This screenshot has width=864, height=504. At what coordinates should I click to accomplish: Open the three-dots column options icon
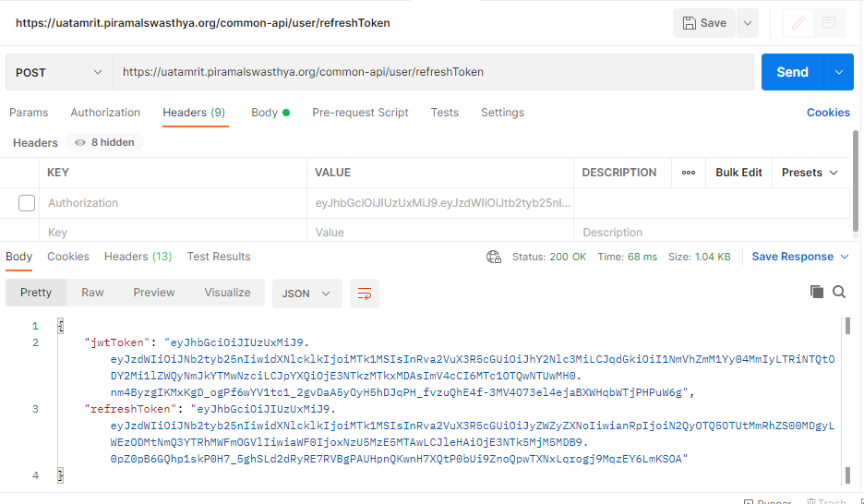click(x=688, y=173)
